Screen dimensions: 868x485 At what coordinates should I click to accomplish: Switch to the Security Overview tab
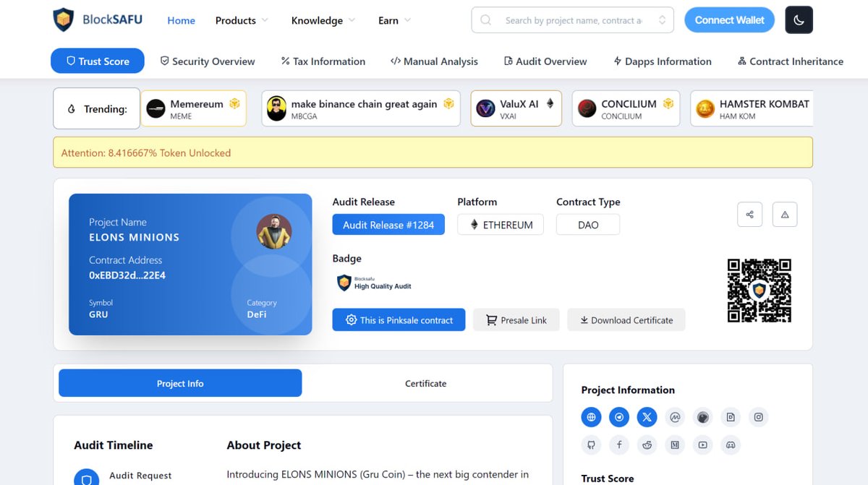coord(208,61)
